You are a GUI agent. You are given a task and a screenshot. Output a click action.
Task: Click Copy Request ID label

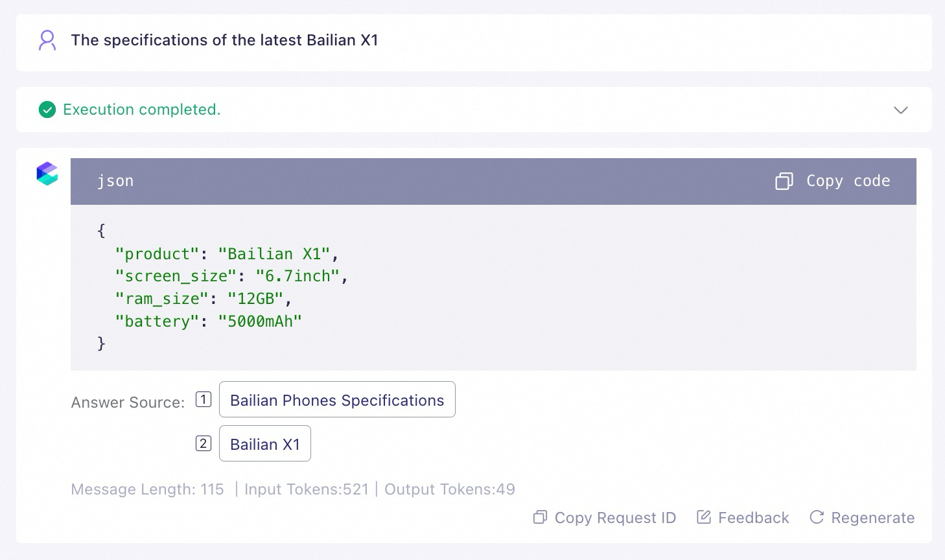tap(615, 518)
